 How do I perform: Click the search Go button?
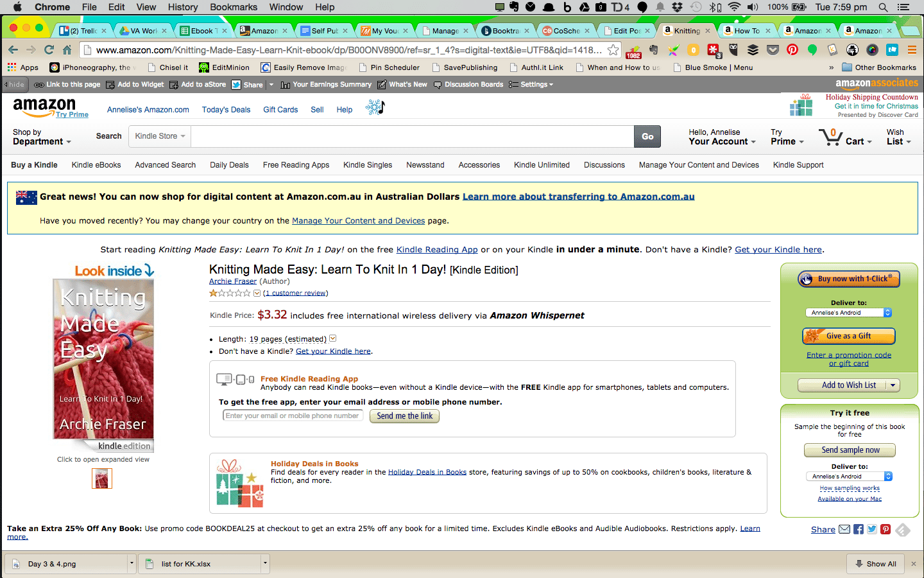click(x=647, y=136)
